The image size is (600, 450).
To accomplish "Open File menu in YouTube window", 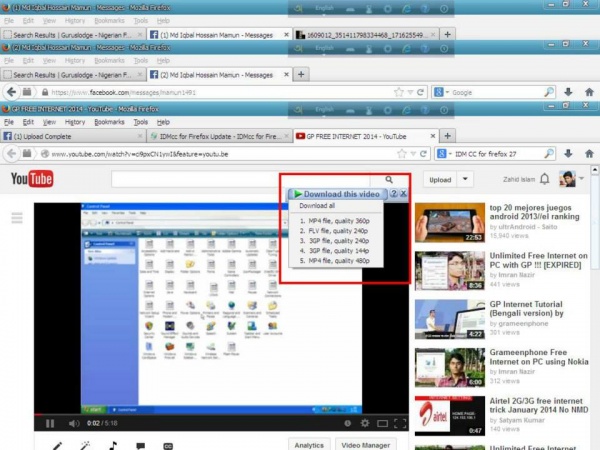I will coord(9,122).
